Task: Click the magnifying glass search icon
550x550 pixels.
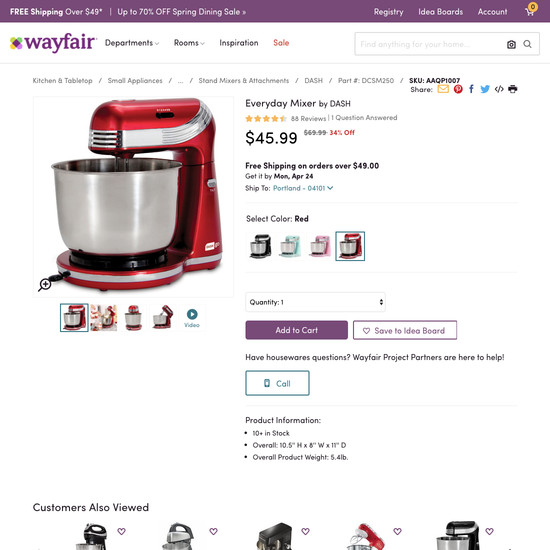Action: click(527, 44)
